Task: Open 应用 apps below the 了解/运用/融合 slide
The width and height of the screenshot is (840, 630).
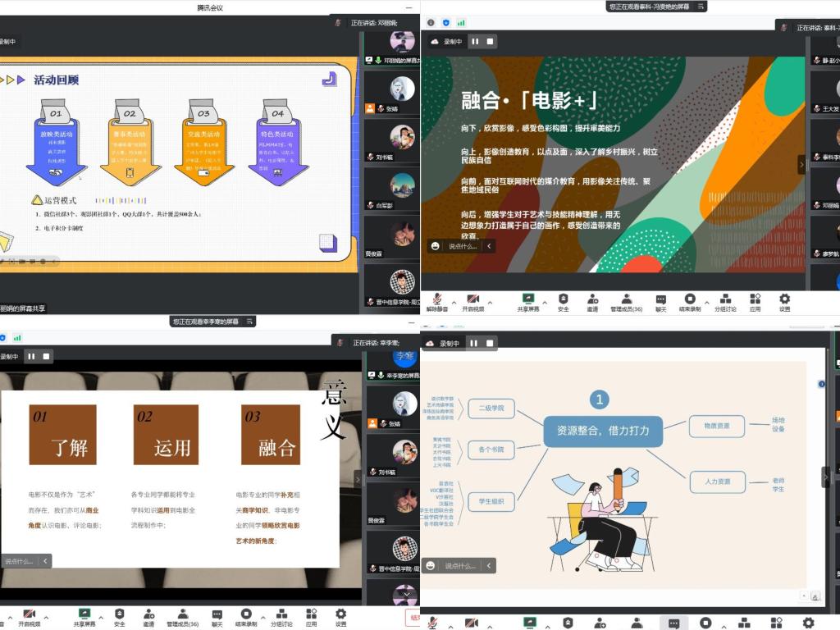Action: pos(311,618)
